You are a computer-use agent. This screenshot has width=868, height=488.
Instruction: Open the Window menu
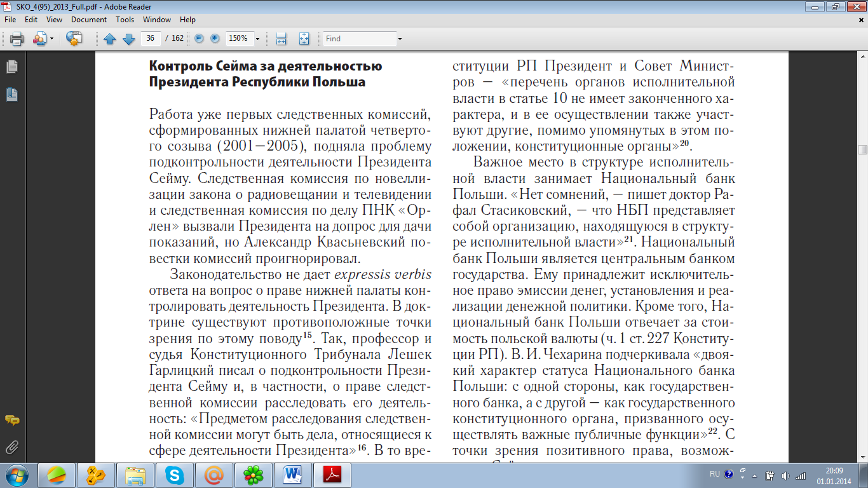157,20
